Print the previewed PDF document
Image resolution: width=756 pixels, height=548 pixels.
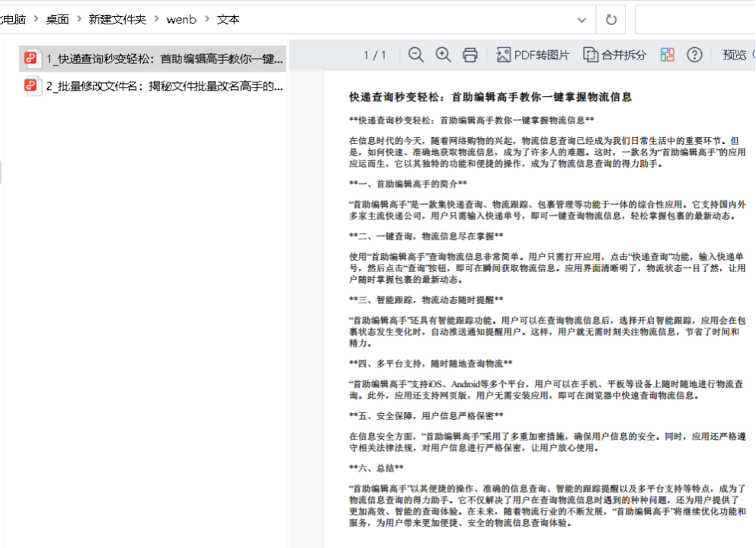470,55
